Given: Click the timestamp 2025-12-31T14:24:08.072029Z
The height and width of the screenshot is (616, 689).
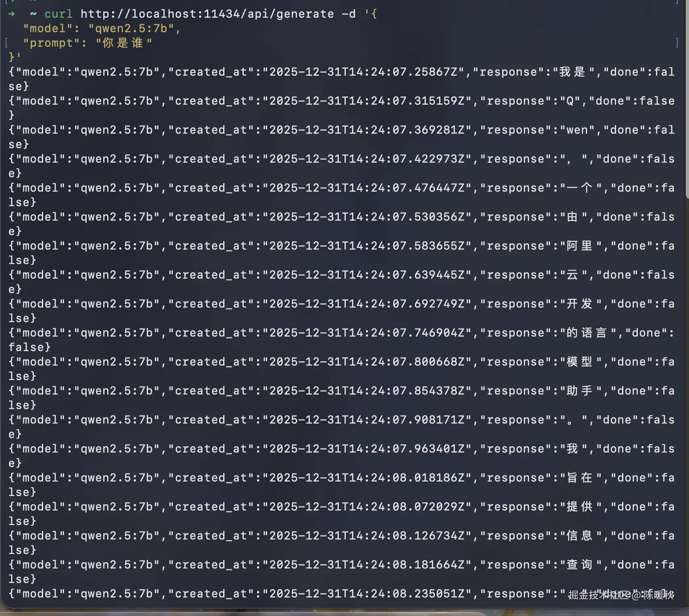Looking at the screenshot, I should point(367,507).
